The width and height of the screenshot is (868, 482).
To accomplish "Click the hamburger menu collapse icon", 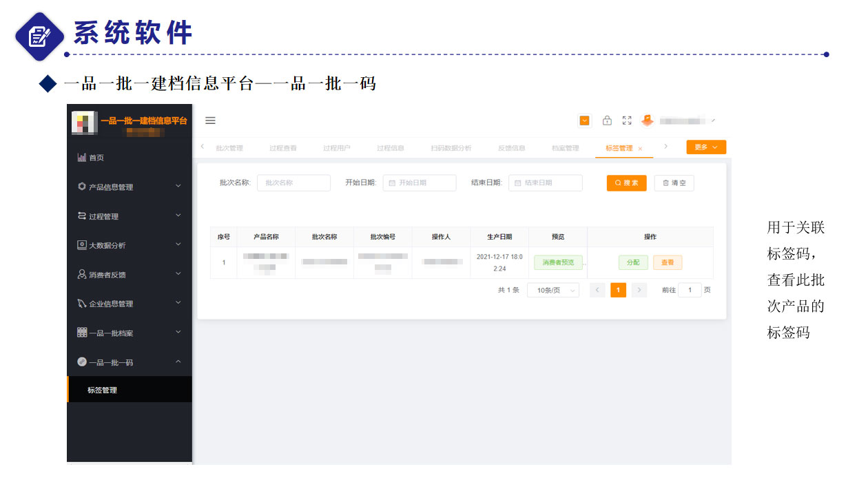I will (210, 120).
